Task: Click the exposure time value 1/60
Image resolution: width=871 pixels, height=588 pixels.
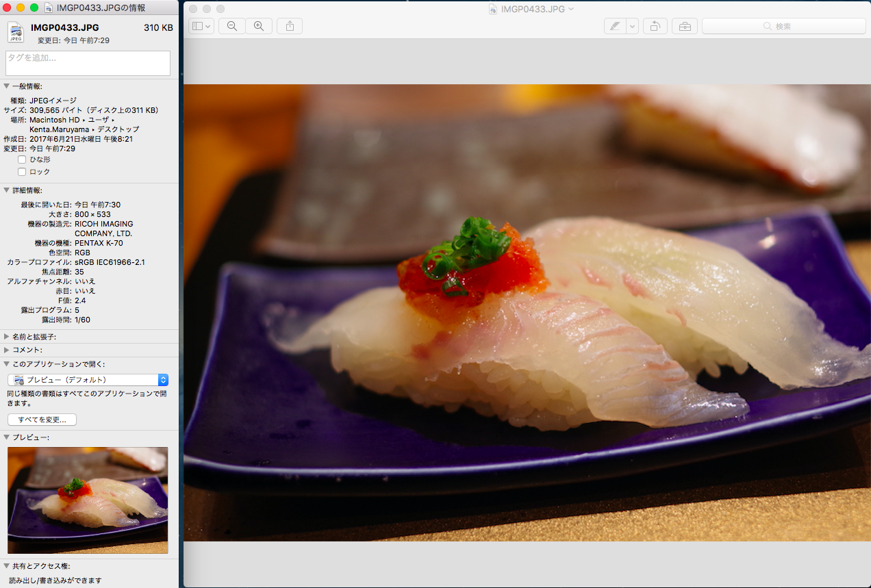Action: pos(82,320)
